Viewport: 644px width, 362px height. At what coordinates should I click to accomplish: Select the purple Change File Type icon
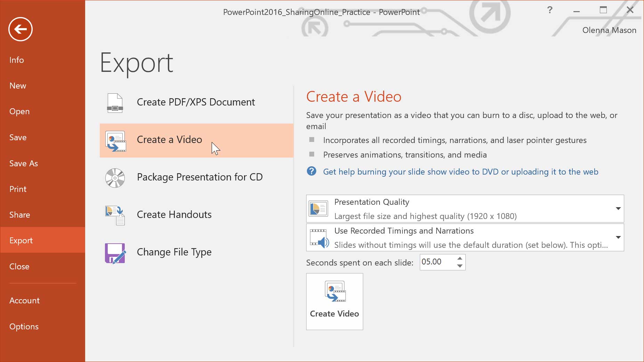click(115, 253)
